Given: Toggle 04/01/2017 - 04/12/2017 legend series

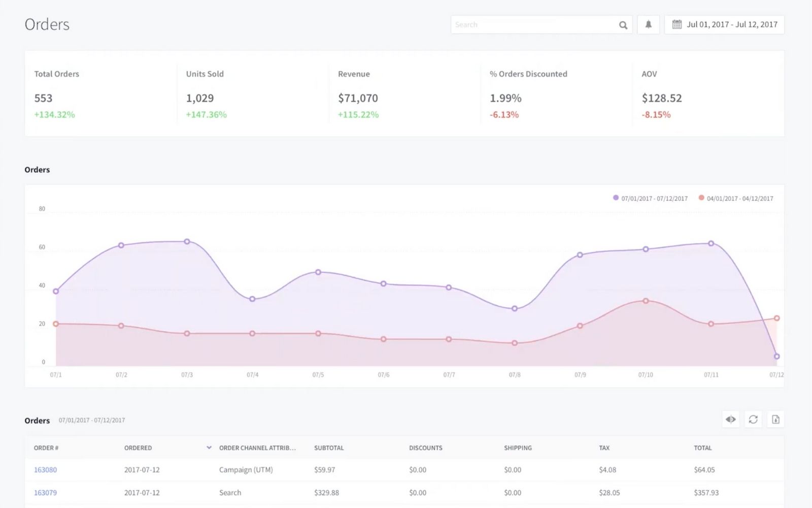Looking at the screenshot, I should pos(736,198).
